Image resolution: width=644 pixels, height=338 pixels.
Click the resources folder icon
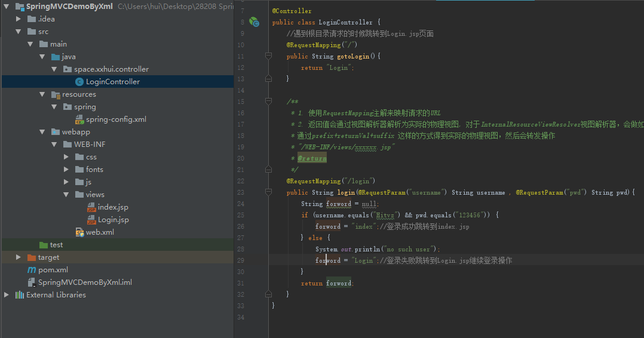[x=56, y=94]
